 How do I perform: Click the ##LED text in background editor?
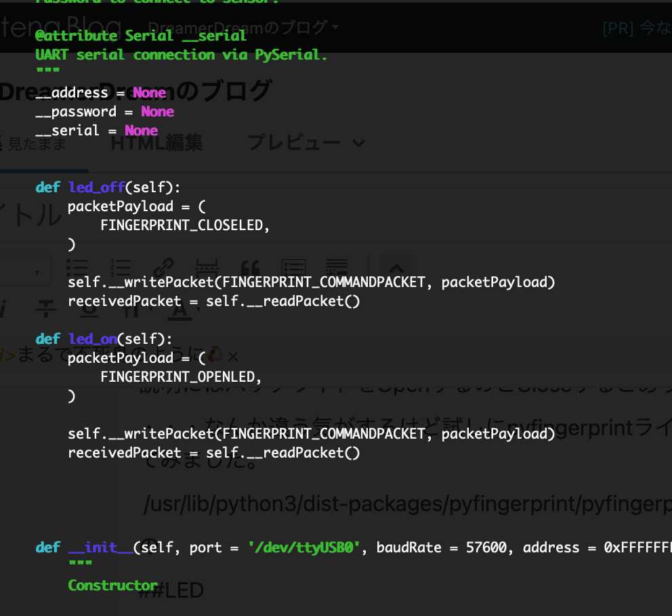coord(172,591)
